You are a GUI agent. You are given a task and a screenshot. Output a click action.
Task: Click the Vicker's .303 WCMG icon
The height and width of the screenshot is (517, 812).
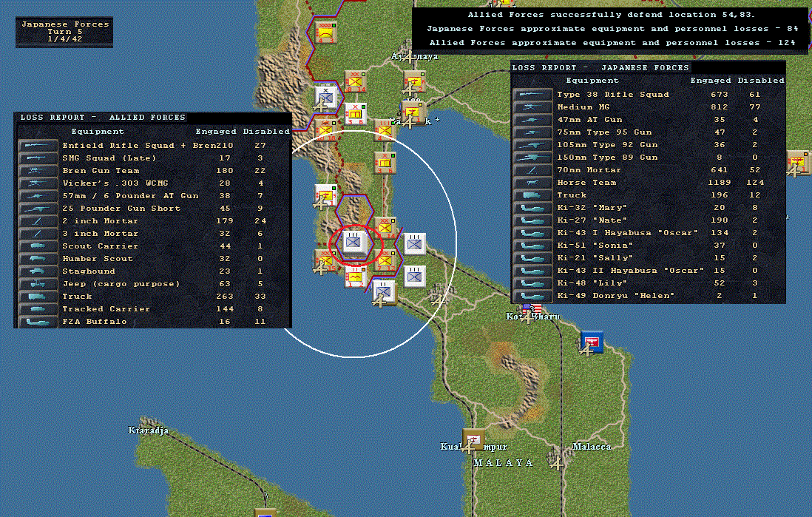38,183
